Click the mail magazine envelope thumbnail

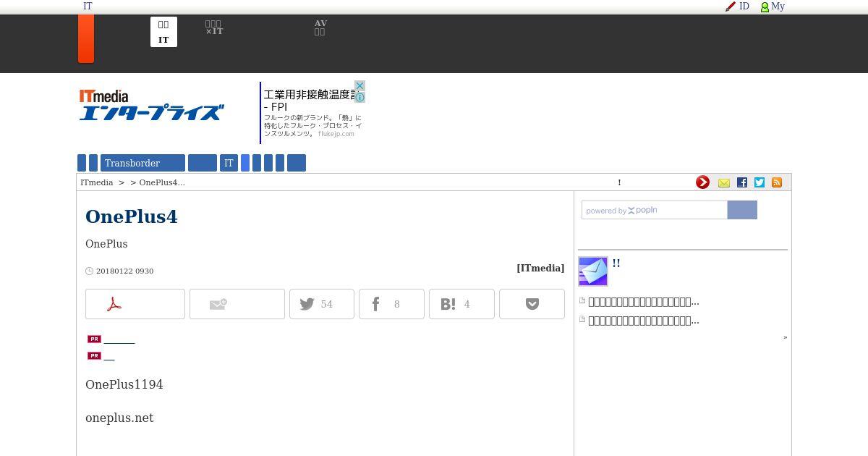[x=593, y=271]
